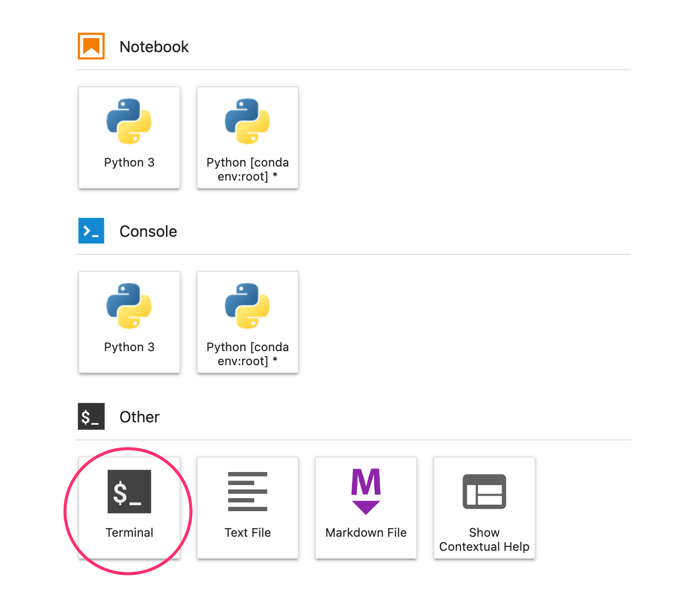Click "Python [conda env:root] *" label under Console
Viewport: 675px width, 616px height.
[x=247, y=354]
